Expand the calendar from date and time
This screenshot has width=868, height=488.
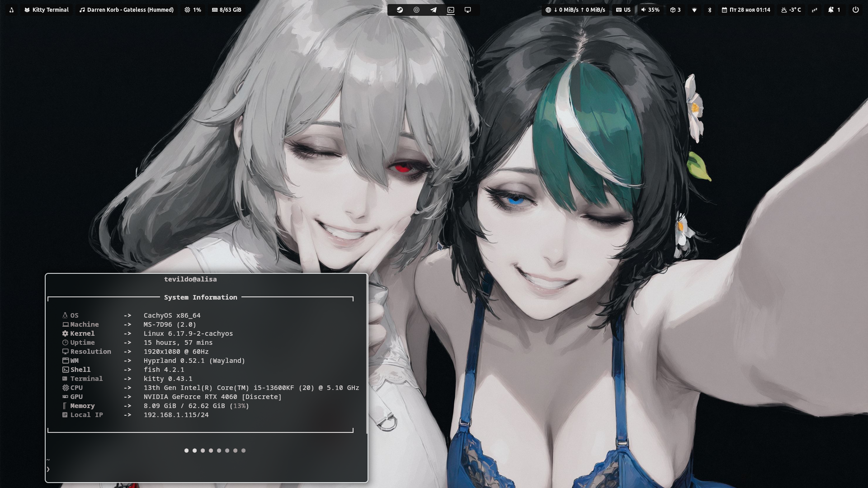746,9
